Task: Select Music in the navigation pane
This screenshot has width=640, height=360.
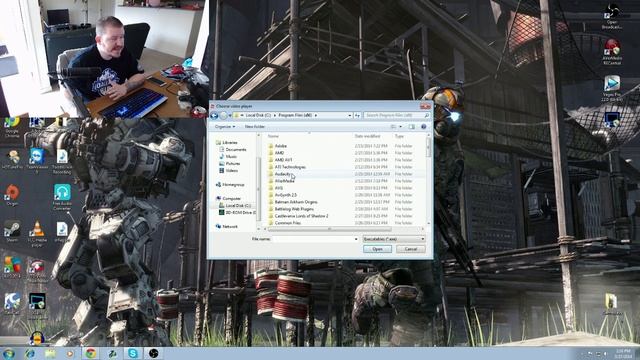Action: (x=231, y=157)
